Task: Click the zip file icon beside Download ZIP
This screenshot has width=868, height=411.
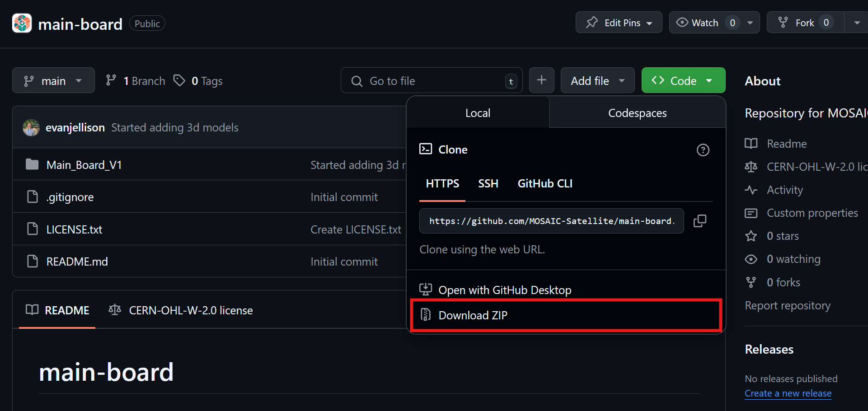Action: click(426, 315)
